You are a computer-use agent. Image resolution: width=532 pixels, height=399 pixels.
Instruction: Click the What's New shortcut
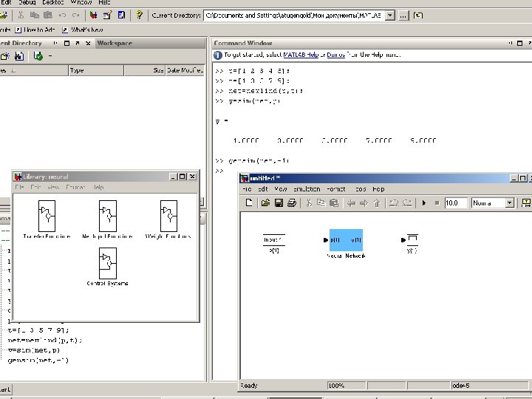click(82, 30)
